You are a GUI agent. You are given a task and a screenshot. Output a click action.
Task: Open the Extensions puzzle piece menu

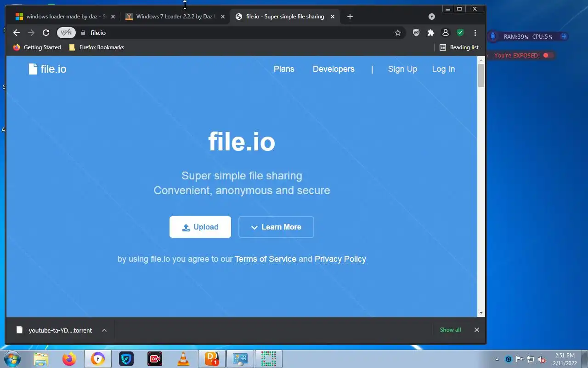point(431,33)
